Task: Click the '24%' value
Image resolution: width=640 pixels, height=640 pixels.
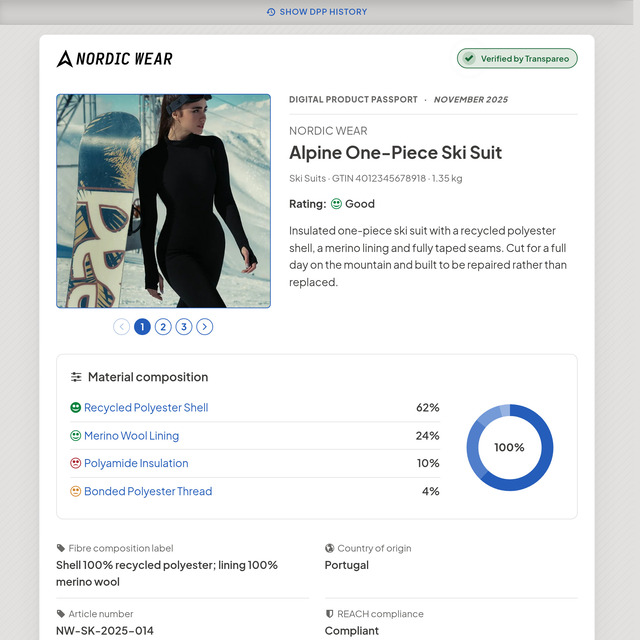Action: (428, 436)
